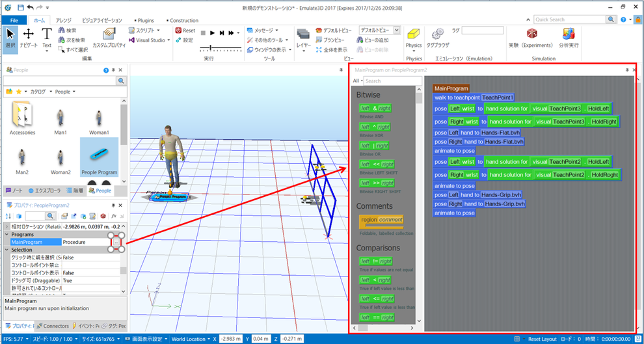The image size is (644, 344).
Task: Open 実験 (Experiments) dice icon
Action: (530, 38)
